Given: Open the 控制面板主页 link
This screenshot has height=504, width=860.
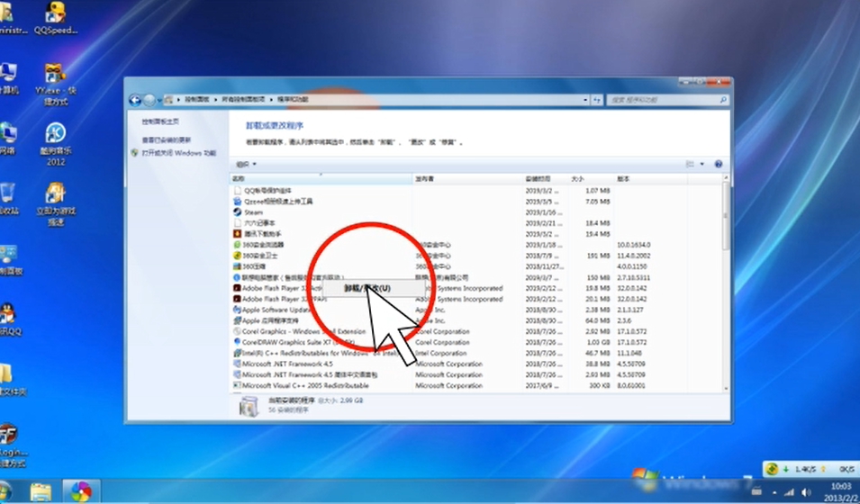Looking at the screenshot, I should (160, 121).
